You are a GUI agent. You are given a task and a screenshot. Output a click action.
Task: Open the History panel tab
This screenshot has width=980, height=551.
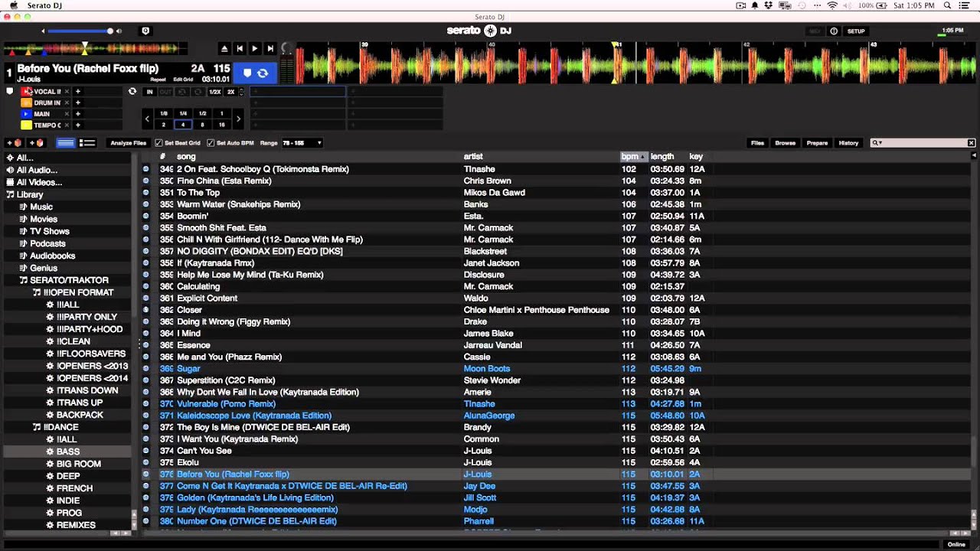click(848, 143)
